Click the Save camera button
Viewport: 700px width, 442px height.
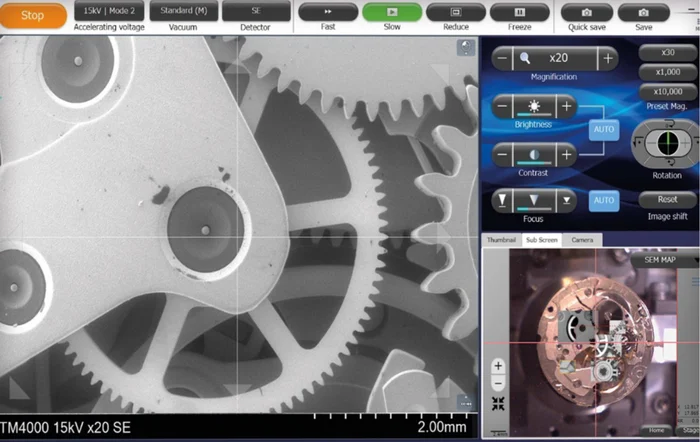click(643, 13)
